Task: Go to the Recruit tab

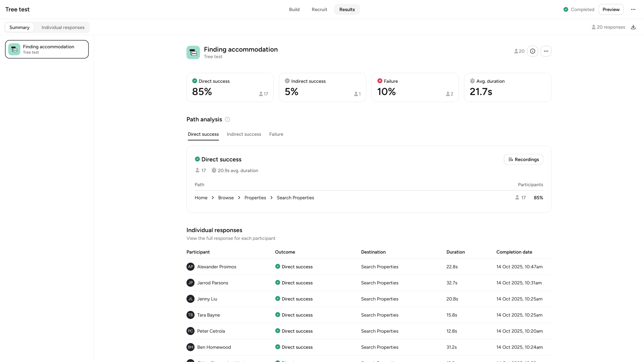Action: [x=319, y=10]
